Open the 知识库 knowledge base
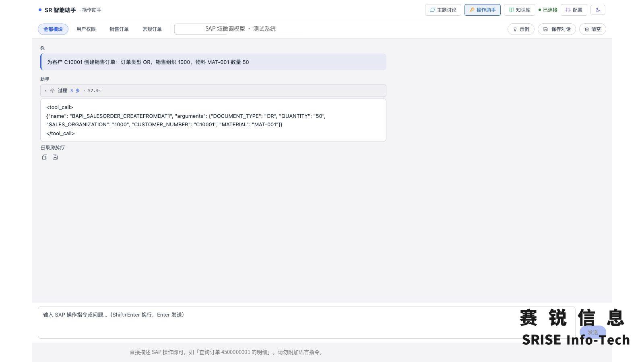 tap(519, 10)
